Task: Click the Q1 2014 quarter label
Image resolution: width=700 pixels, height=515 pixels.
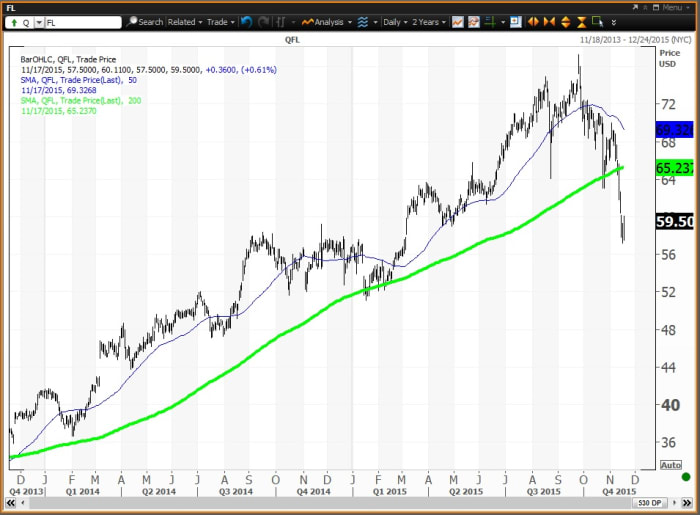Action: coord(82,491)
